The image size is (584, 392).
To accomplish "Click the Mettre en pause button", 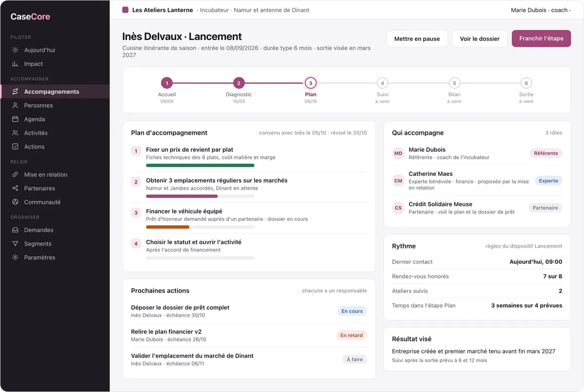I will point(417,38).
